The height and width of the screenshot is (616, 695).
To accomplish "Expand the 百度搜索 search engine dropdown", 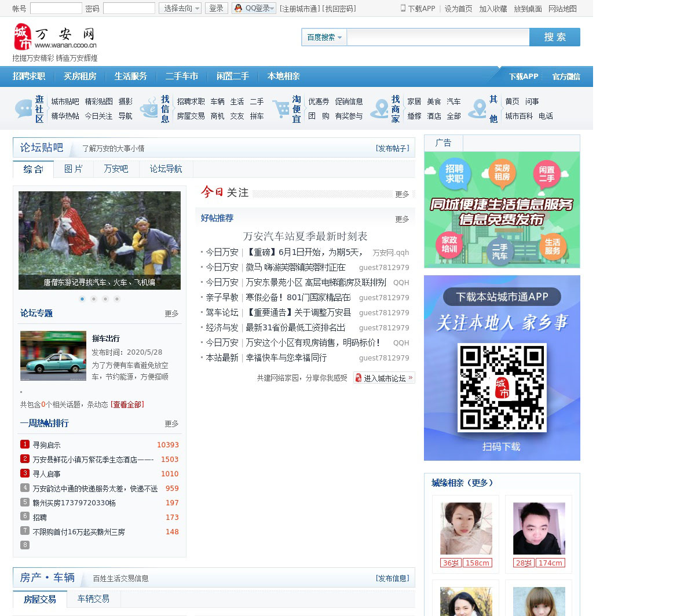I will 324,37.
